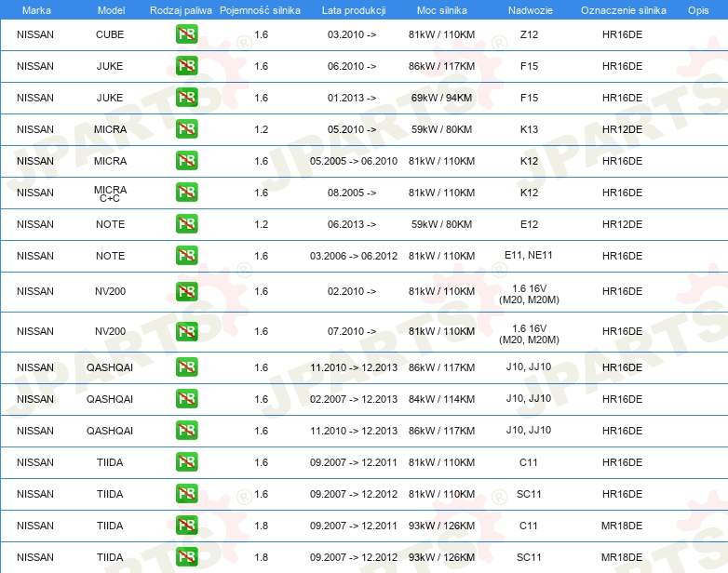Select the 07.2010 -> production date cell
728x573 pixels.
coord(352,331)
